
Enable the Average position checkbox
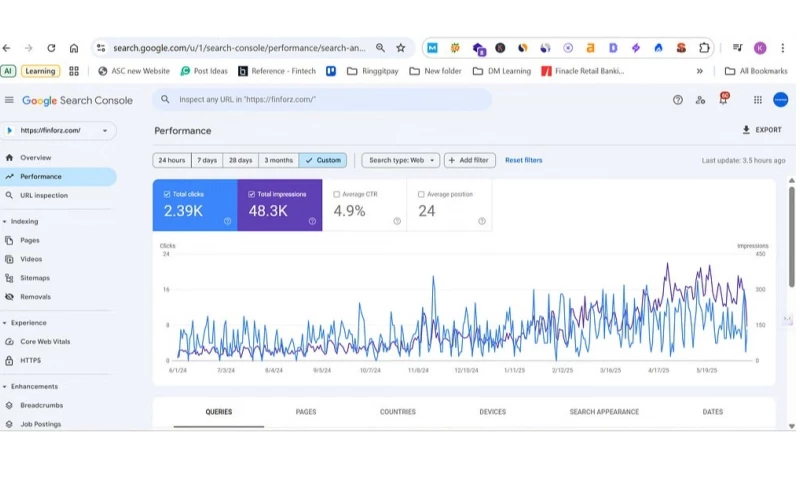421,194
